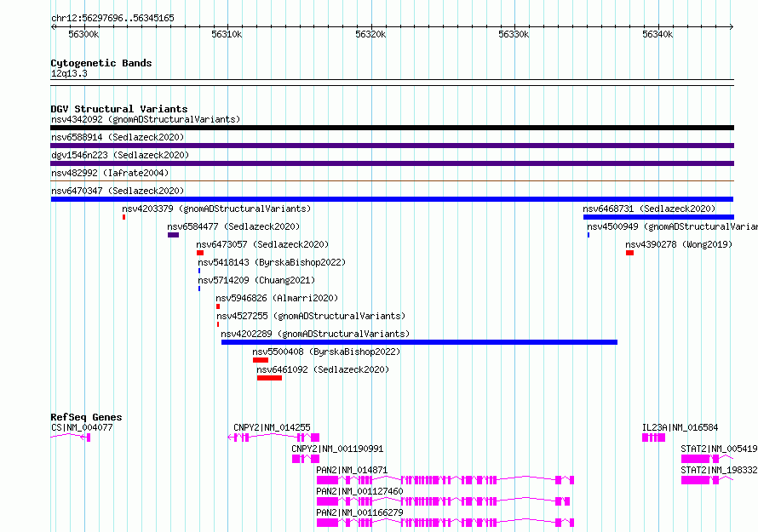
Task: Click the nsv6461092 red variant bar
Action: click(269, 378)
